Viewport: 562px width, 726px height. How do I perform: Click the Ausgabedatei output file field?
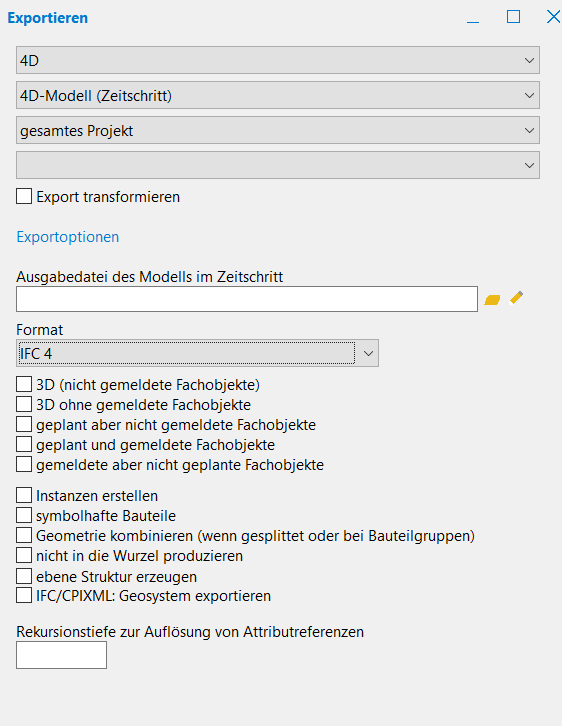247,299
